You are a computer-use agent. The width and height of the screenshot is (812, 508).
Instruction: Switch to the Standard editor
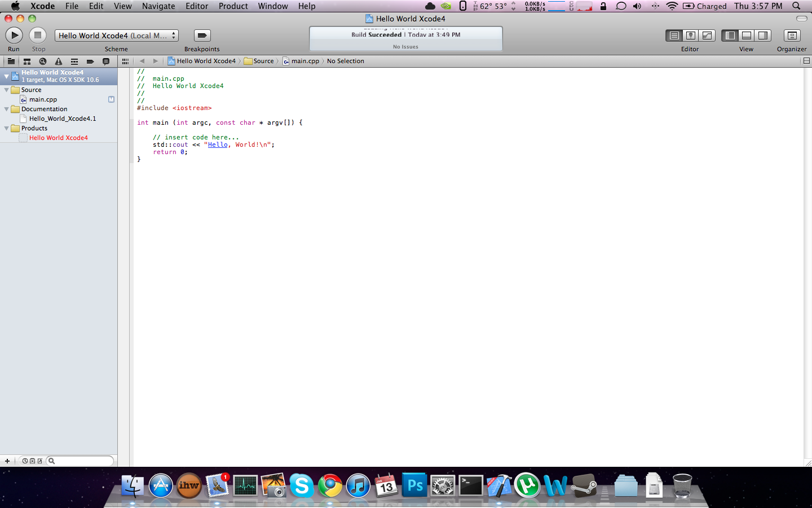(x=674, y=35)
